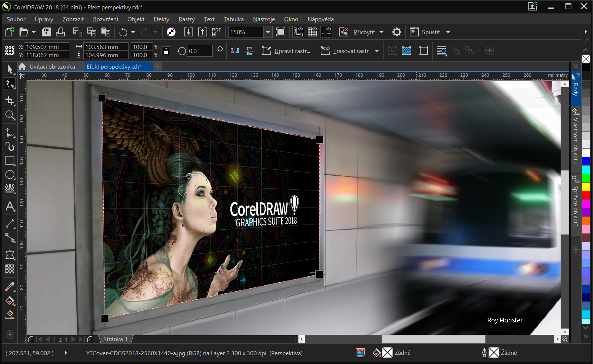Publish to PDF
The height and width of the screenshot is (364, 593).
pos(216,32)
